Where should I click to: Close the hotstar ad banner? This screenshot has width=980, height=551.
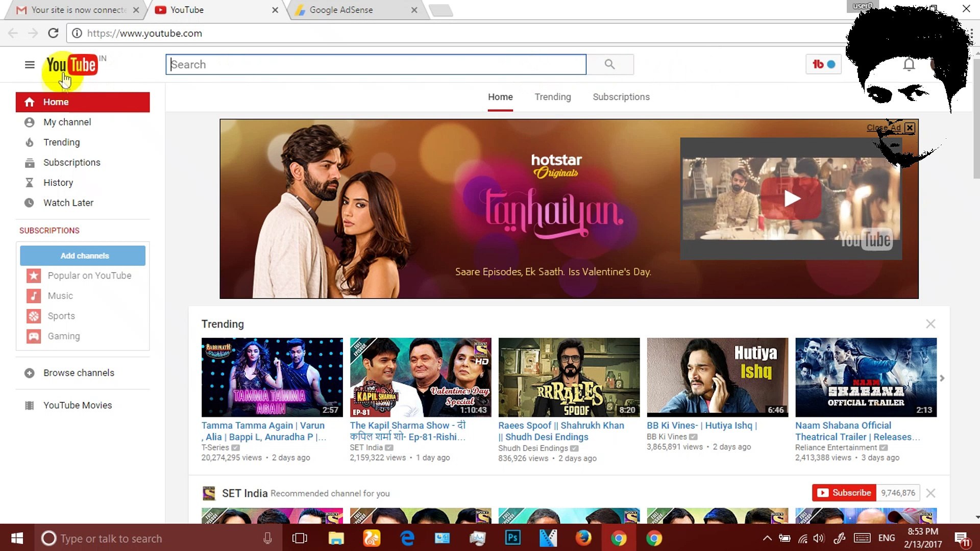point(910,128)
